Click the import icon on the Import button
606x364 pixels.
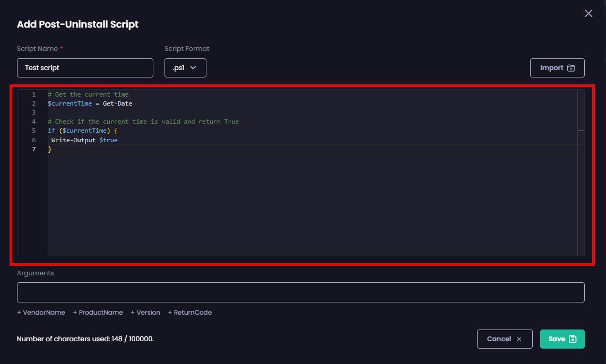pos(570,67)
